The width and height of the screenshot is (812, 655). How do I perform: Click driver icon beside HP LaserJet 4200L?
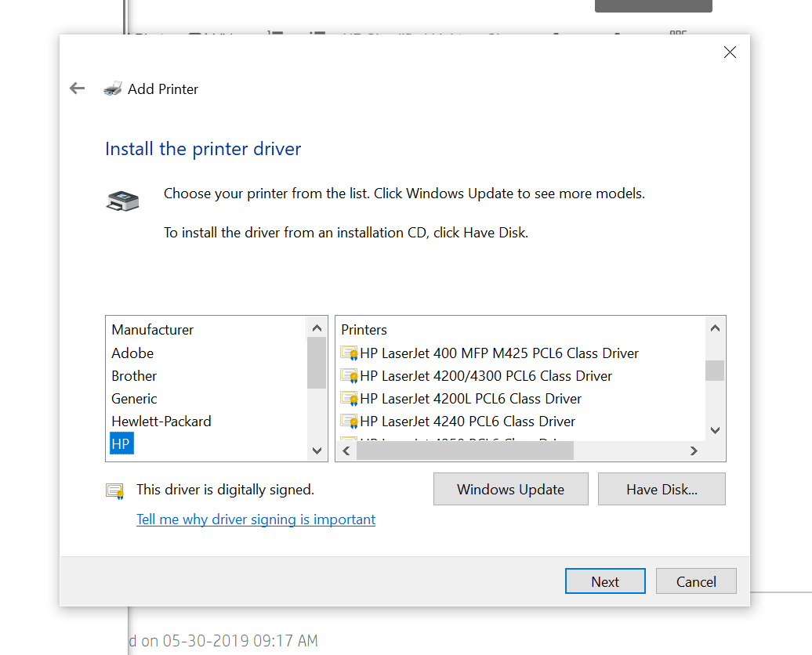click(349, 398)
